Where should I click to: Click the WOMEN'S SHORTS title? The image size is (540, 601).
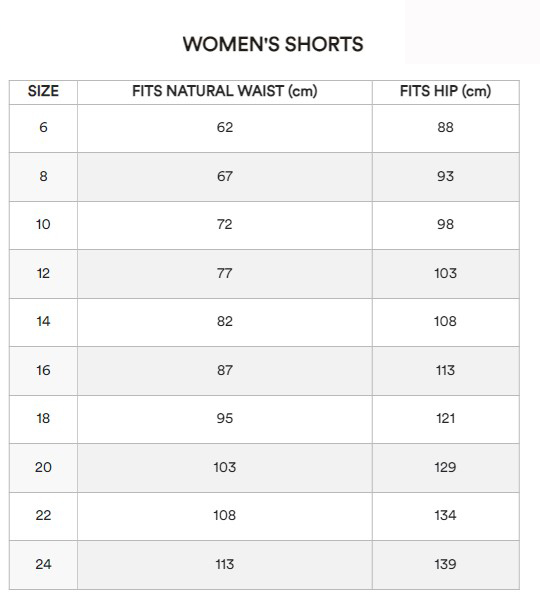click(x=273, y=44)
